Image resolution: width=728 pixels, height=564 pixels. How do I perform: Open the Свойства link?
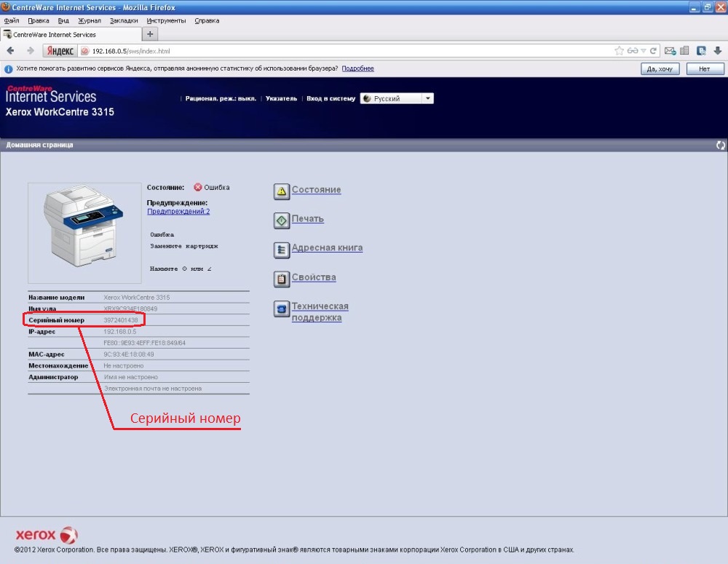point(314,277)
